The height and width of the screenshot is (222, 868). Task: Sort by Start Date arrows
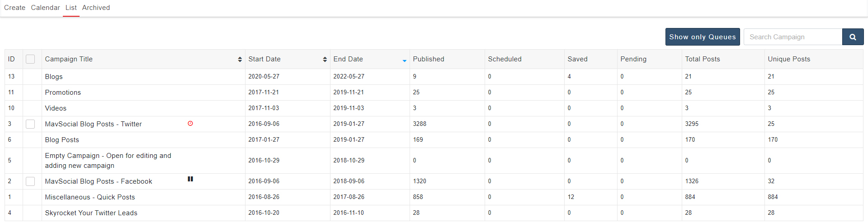click(325, 60)
